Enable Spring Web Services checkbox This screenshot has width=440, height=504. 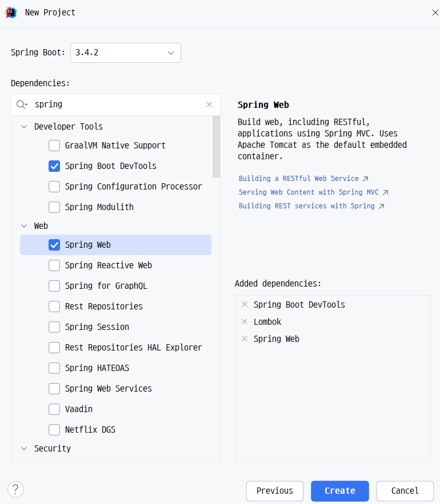coord(54,389)
